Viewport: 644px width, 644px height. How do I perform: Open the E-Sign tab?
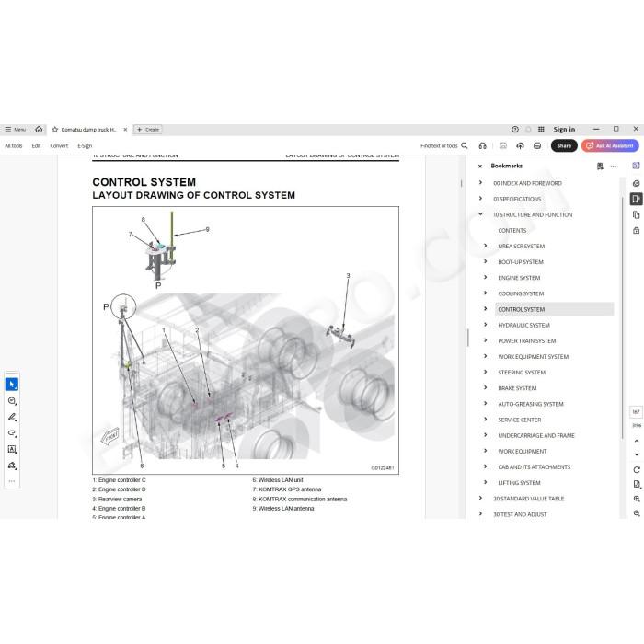(x=85, y=145)
